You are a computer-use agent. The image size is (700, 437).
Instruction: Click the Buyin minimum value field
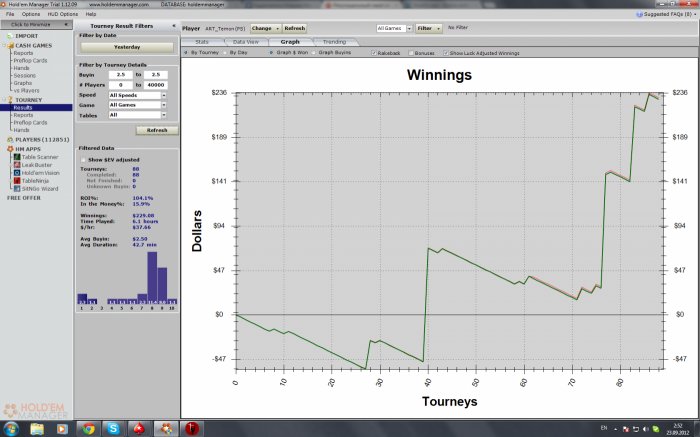121,75
